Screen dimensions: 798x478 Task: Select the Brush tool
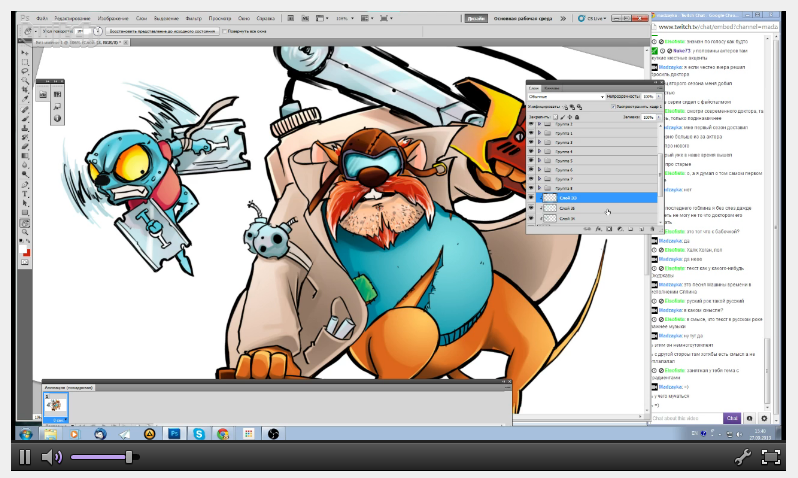click(24, 119)
